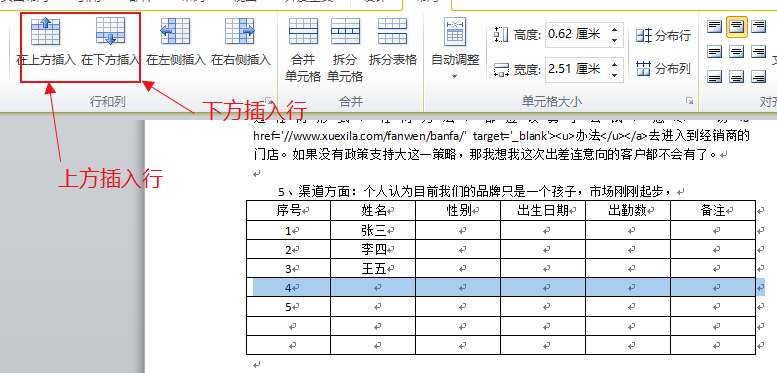Click the 出生日期 header cell
Image resolution: width=777 pixels, height=373 pixels.
pyautogui.click(x=543, y=211)
